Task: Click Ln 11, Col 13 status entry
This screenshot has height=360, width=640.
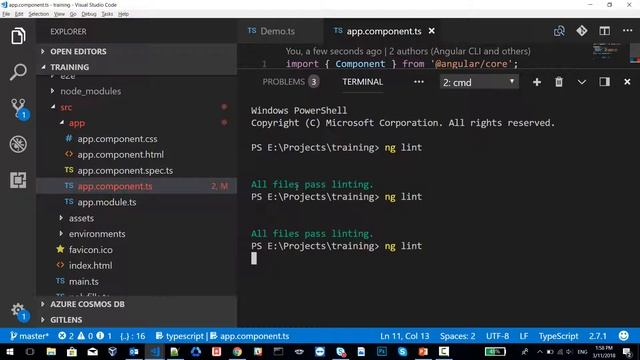Action: coord(404,336)
